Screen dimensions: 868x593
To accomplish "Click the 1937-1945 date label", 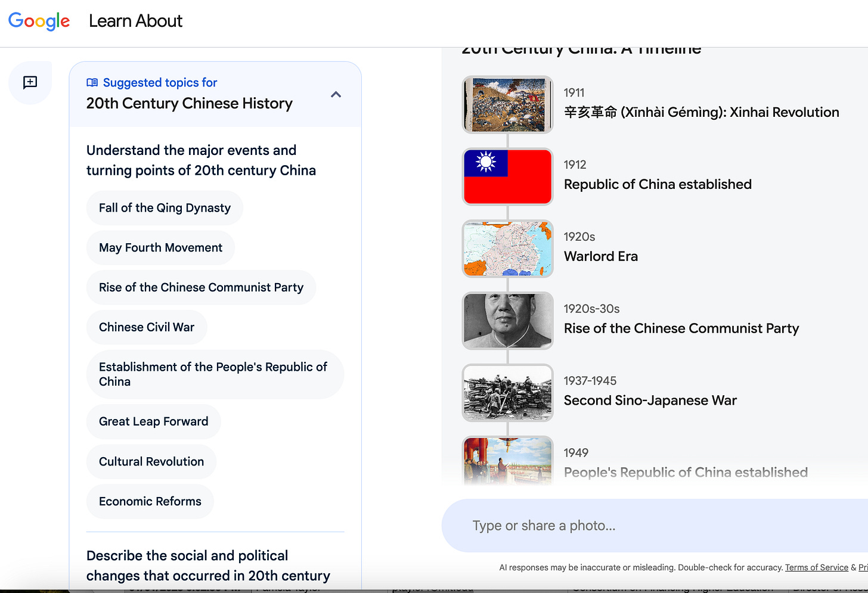I will pyautogui.click(x=590, y=381).
